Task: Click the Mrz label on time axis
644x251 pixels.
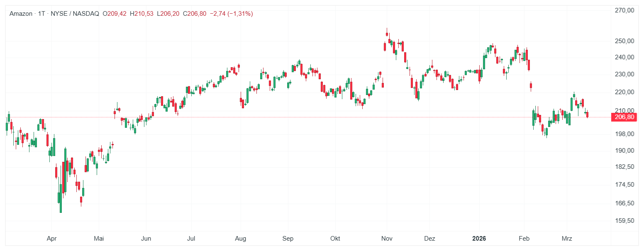Action: click(x=567, y=239)
